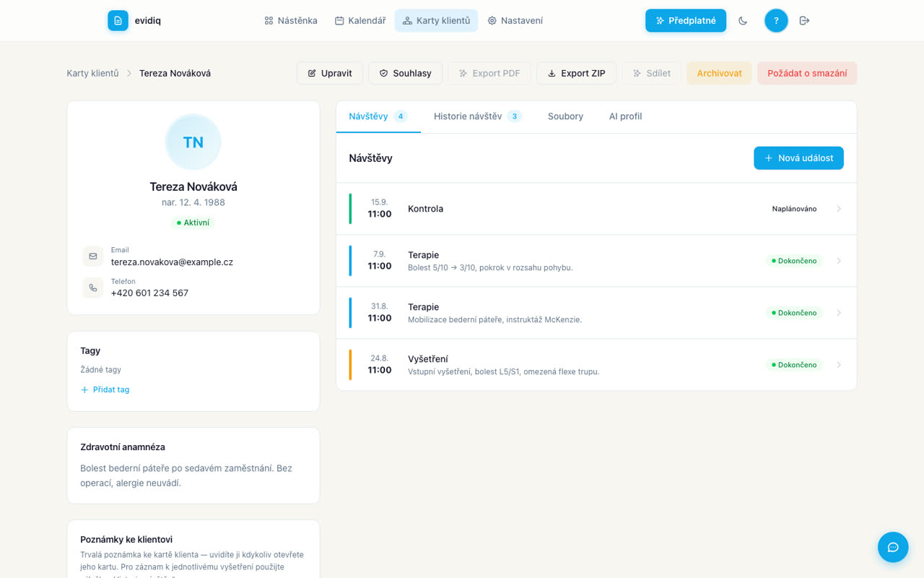Expand the Vyšetření visit chevron
The height and width of the screenshot is (578, 924).
point(839,365)
